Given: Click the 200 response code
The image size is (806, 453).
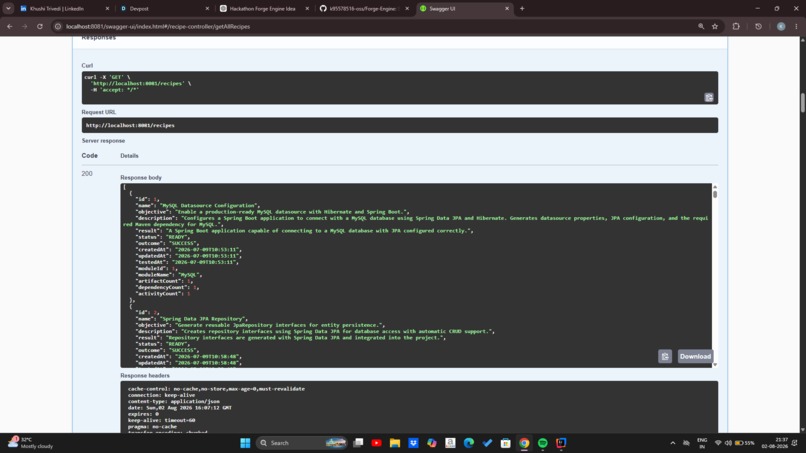Looking at the screenshot, I should [87, 174].
